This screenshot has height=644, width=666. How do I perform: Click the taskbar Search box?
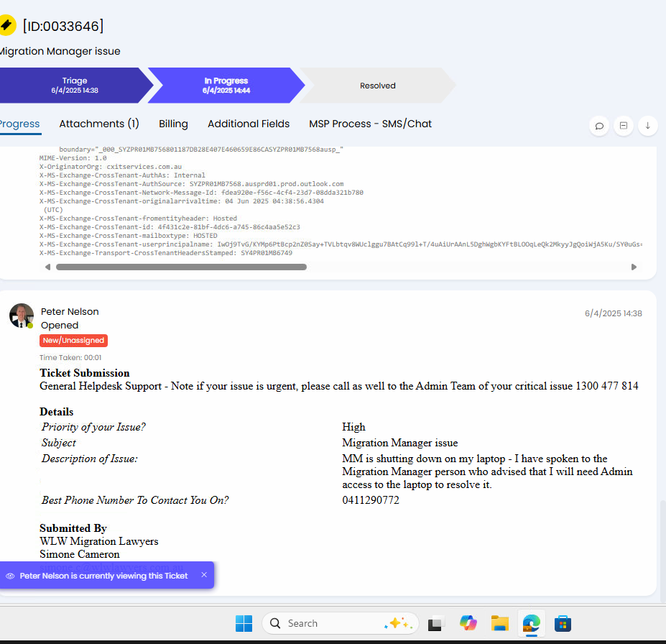pos(341,623)
